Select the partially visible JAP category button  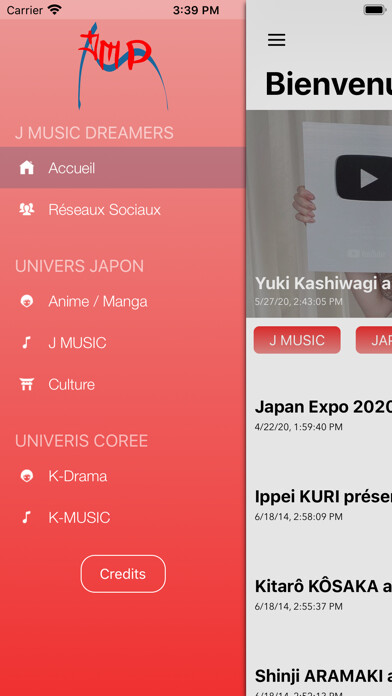coord(374,340)
